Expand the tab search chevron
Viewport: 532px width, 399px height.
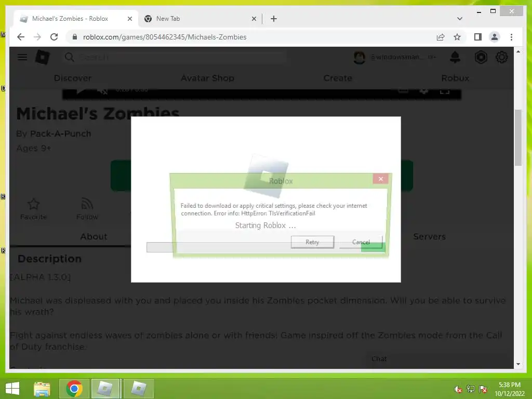tap(460, 19)
